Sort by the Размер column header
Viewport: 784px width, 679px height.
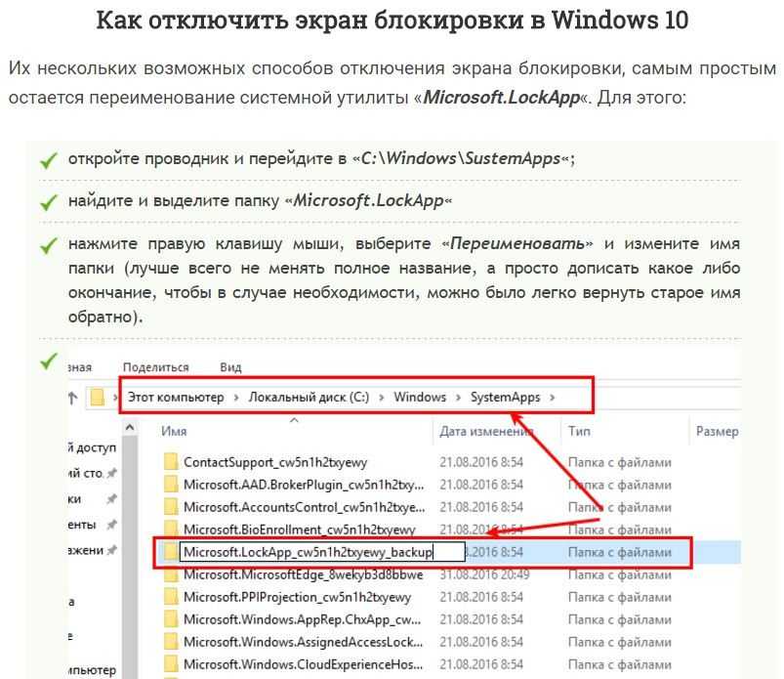click(717, 431)
